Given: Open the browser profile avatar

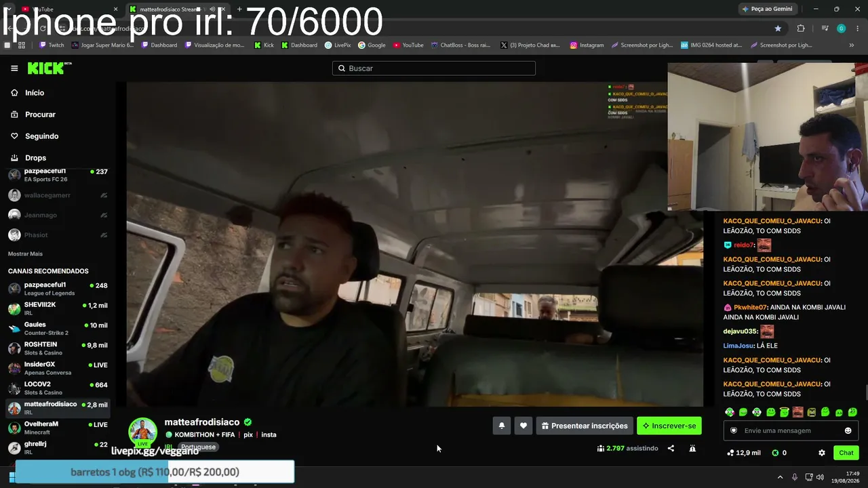Looking at the screenshot, I should pyautogui.click(x=842, y=28).
